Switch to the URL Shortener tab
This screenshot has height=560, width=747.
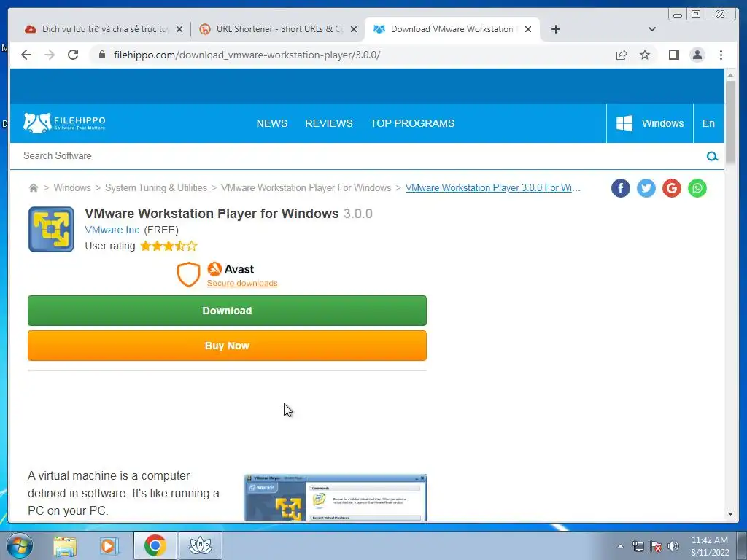pos(278,29)
